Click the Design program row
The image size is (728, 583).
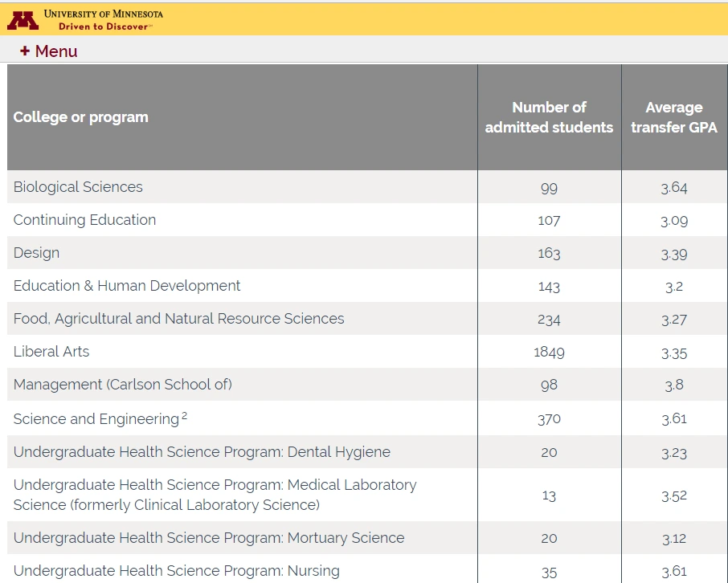pyautogui.click(x=36, y=253)
